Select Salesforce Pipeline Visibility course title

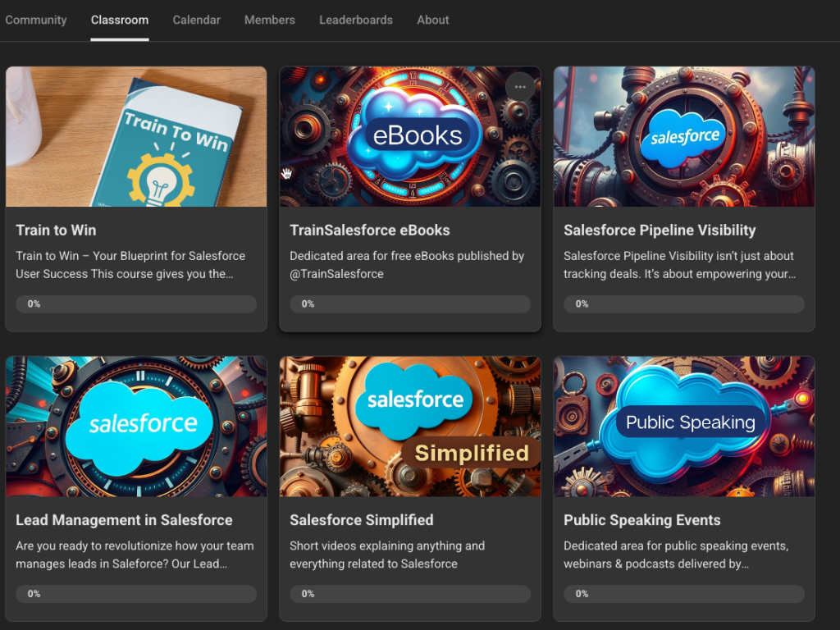(660, 231)
